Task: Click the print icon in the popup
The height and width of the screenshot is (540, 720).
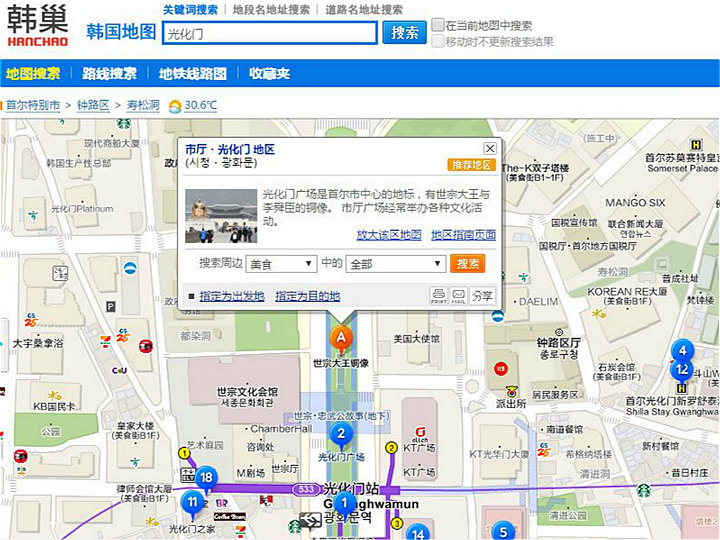Action: [439, 296]
